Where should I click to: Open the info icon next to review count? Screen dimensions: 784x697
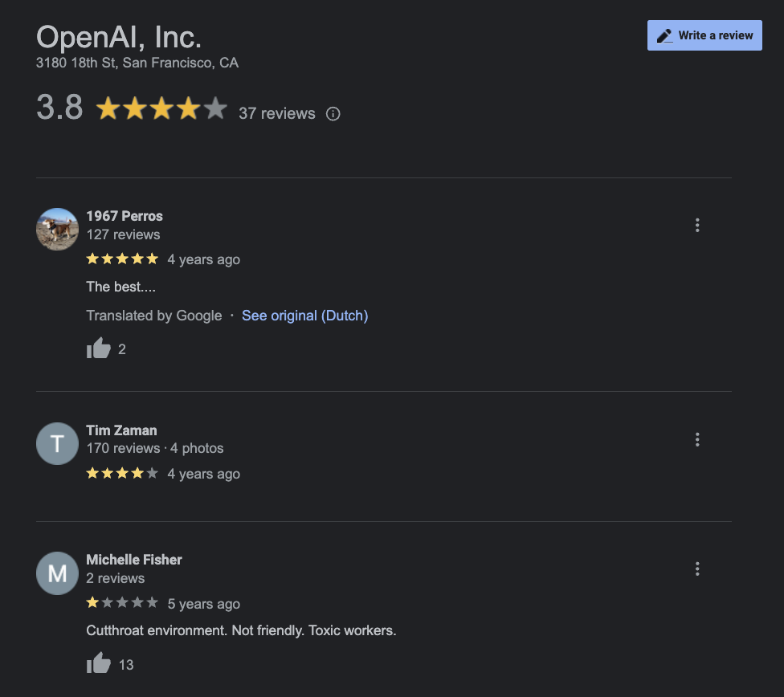tap(333, 114)
